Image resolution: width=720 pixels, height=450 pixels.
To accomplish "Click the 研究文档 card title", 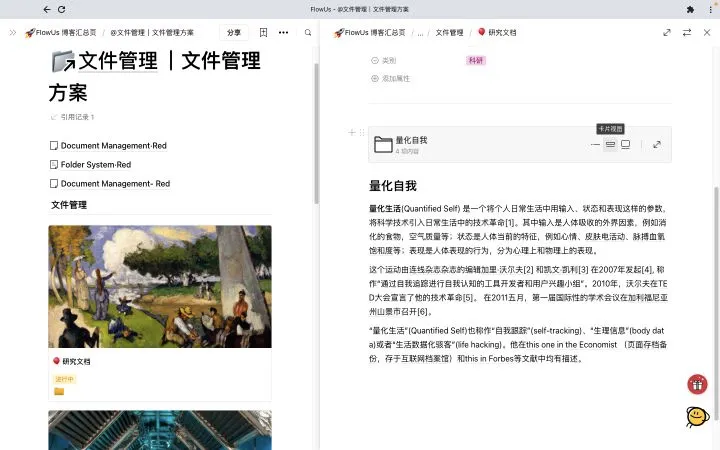I will click(76, 362).
